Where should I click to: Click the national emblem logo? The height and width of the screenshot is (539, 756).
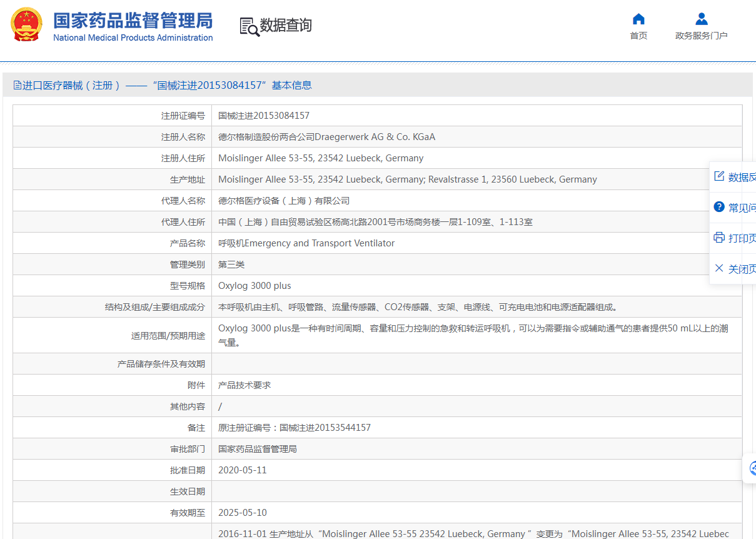[x=26, y=25]
